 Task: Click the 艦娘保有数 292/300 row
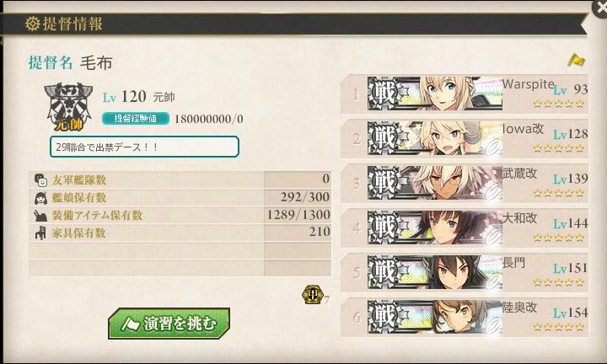tap(180, 198)
